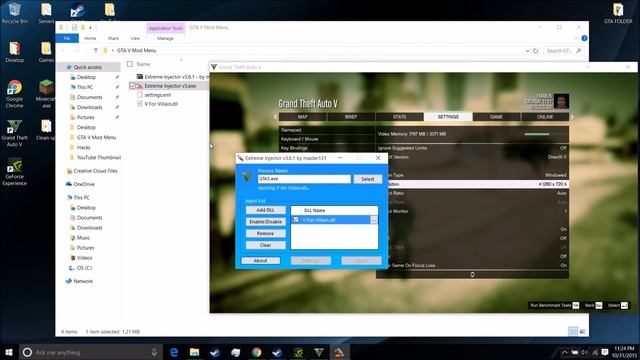Screen dimensions: 640x360
Task: Open quick access toolbar dropdown arrow
Action: [90, 28]
